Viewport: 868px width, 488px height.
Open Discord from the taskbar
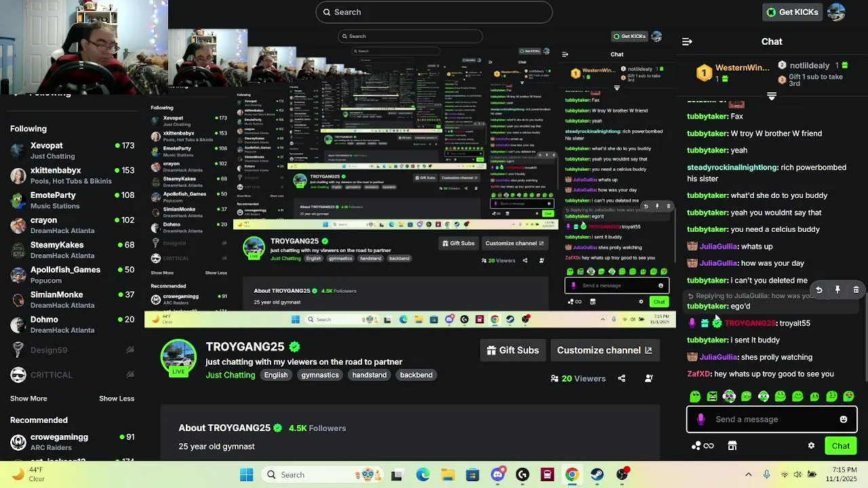point(497,474)
